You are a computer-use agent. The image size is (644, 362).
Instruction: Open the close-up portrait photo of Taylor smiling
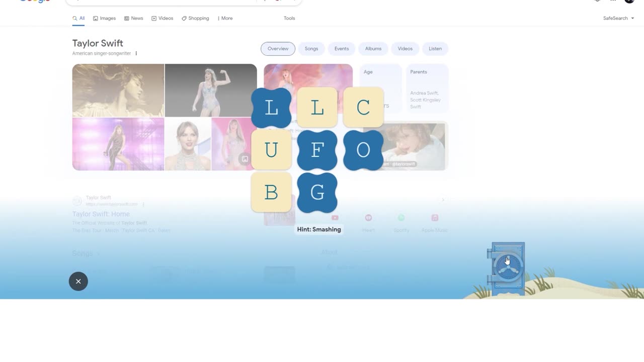click(x=188, y=144)
